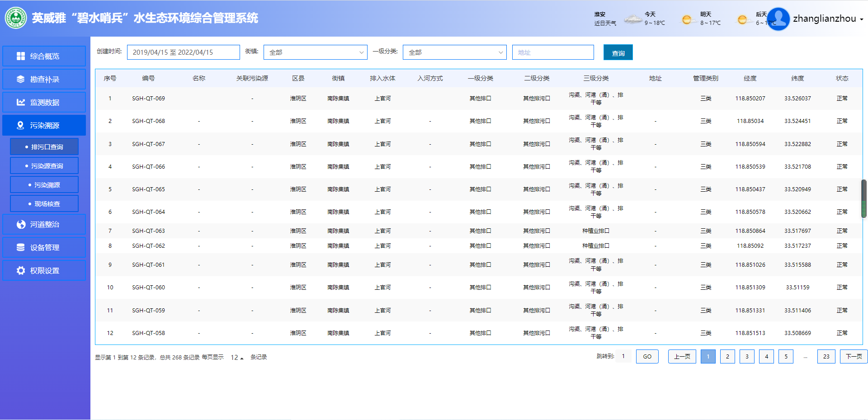Viewport: 868px width, 420px height.
Task: Open the zhanglianzhou user menu arrow
Action: 862,19
